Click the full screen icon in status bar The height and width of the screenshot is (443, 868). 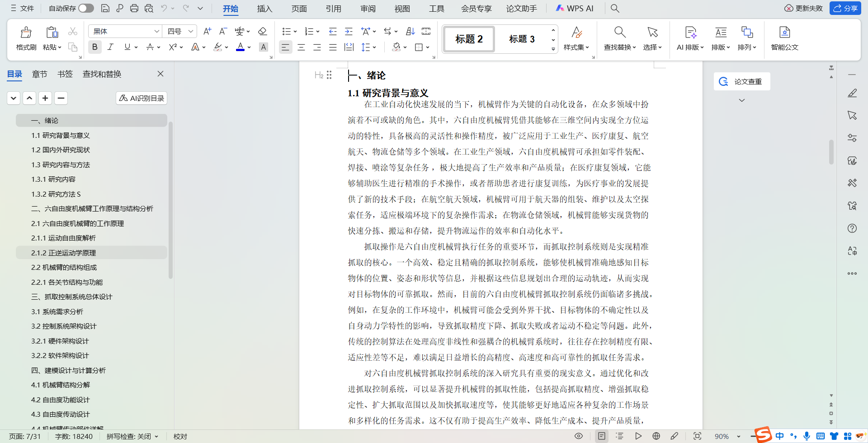[x=697, y=436]
